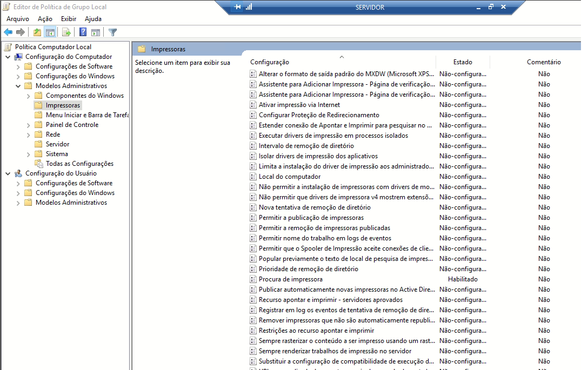Click the scroll icon in the editor title bar
Image resolution: width=588 pixels, height=370 pixels.
tap(6, 6)
